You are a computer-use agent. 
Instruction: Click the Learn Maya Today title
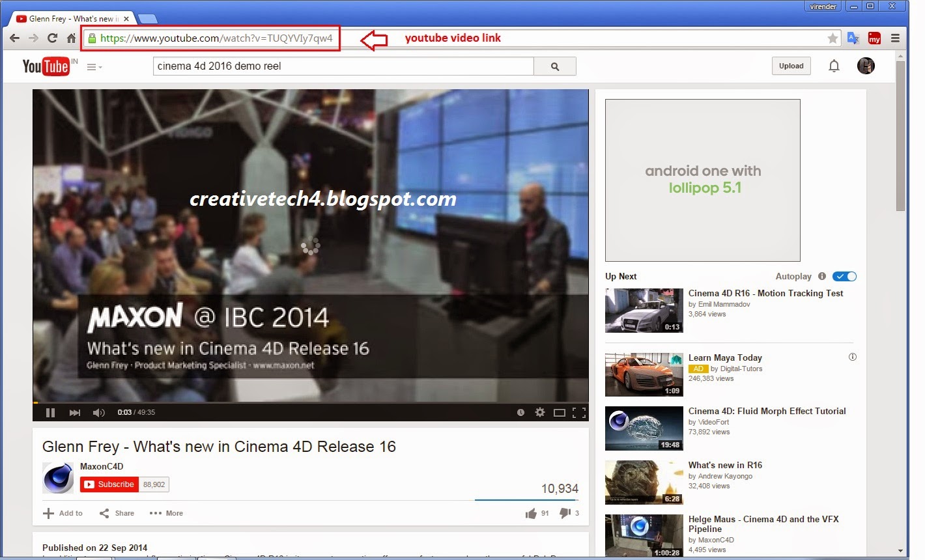[725, 357]
